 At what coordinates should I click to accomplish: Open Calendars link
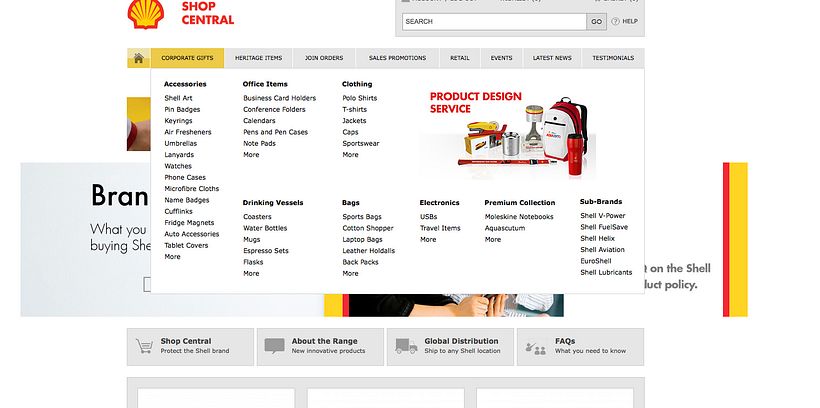pos(259,121)
